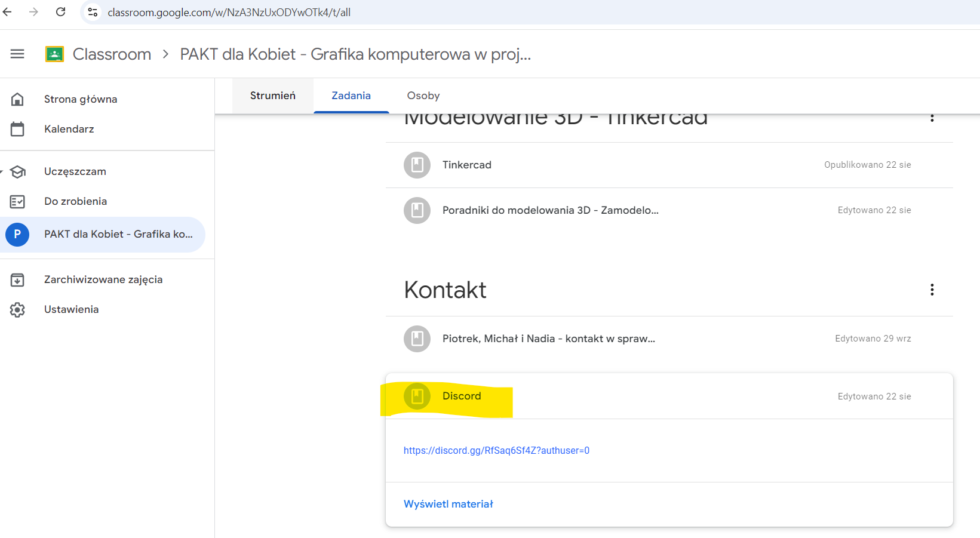Open Kalendarz from the sidebar

pos(69,129)
